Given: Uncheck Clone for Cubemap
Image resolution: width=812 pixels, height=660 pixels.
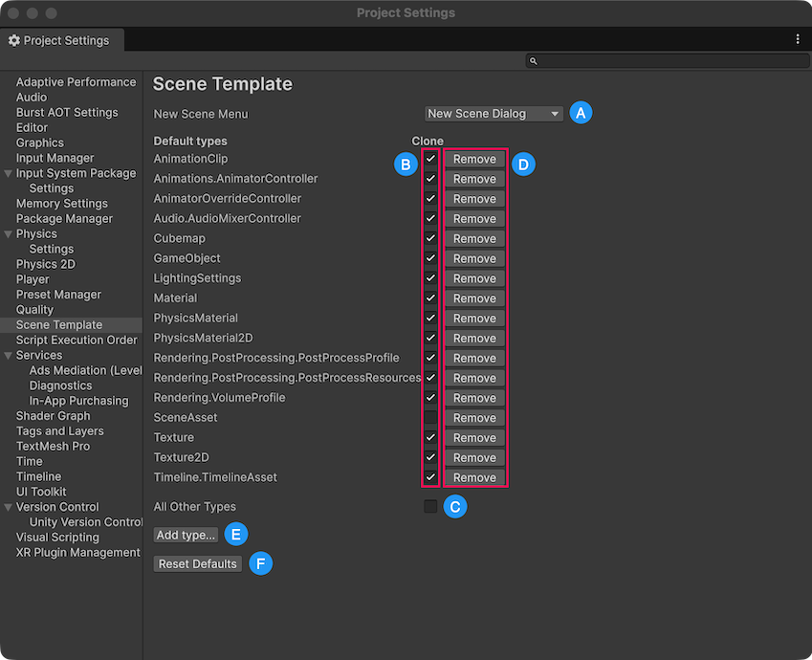Looking at the screenshot, I should 430,238.
